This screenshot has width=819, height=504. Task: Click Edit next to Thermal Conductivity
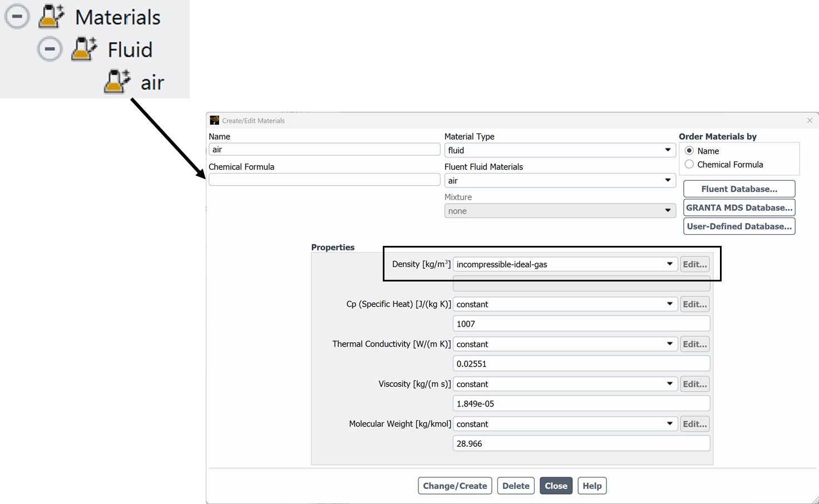click(x=695, y=344)
